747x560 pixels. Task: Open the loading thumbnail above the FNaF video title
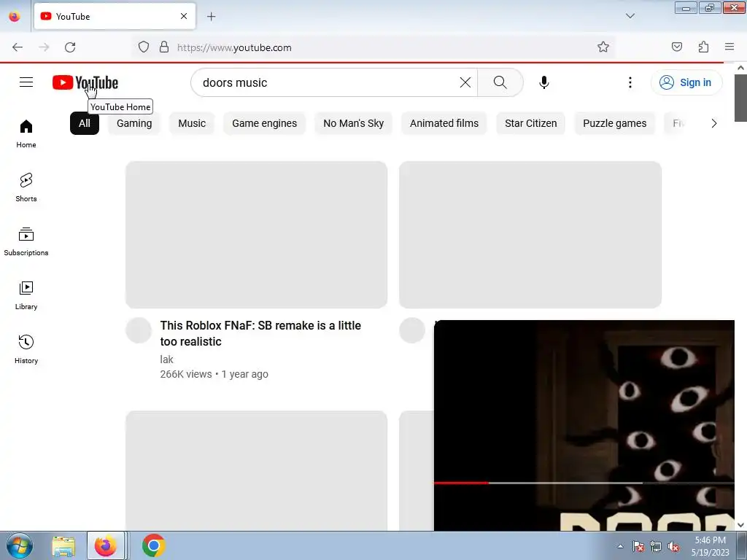coord(256,235)
